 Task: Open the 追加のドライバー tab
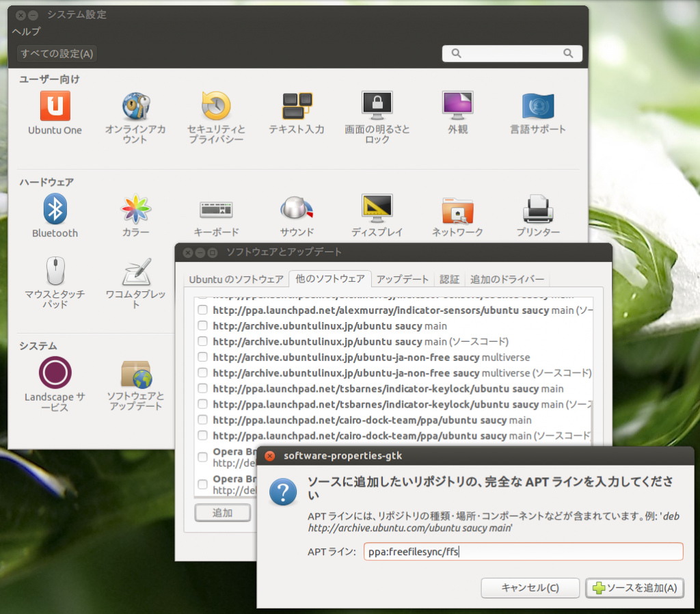click(x=507, y=279)
